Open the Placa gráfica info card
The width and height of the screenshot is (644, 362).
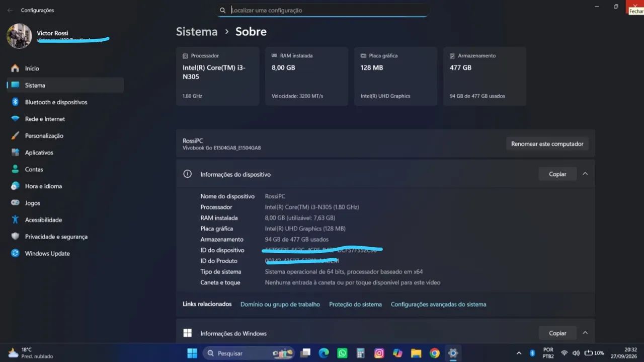tap(396, 76)
